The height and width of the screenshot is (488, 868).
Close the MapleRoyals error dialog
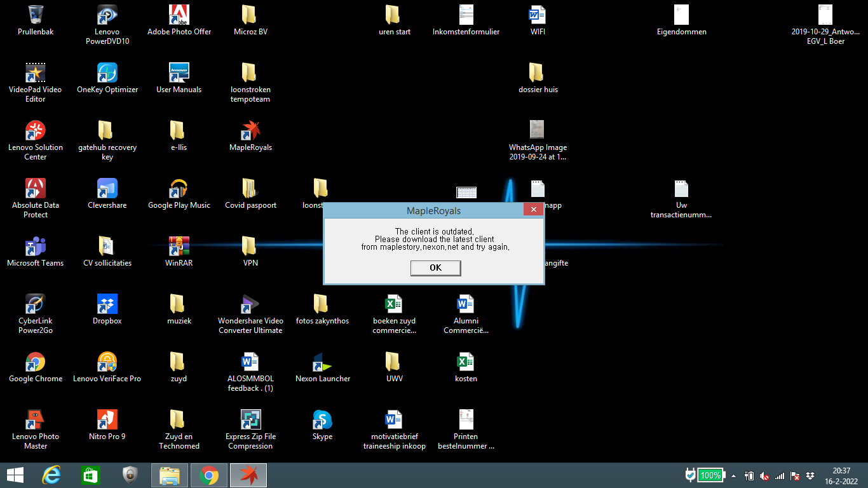[x=532, y=210]
